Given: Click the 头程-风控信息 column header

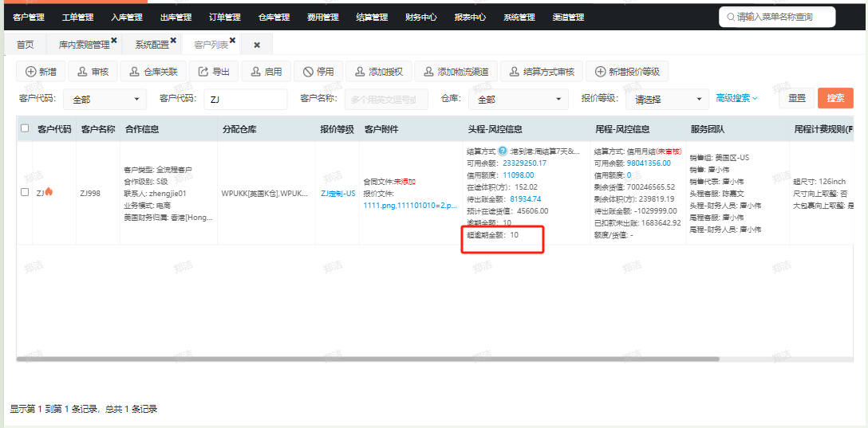Looking at the screenshot, I should pyautogui.click(x=495, y=129).
